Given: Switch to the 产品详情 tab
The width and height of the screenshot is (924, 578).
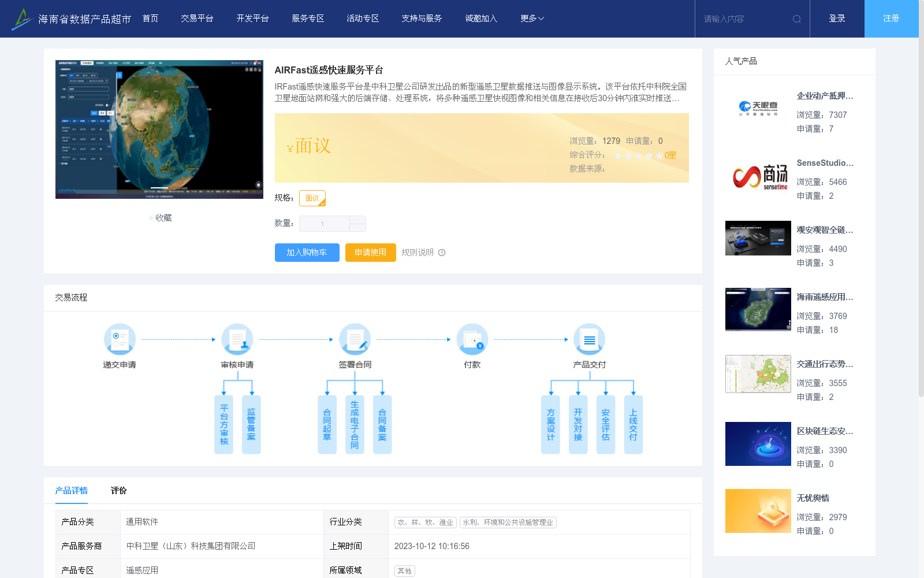Looking at the screenshot, I should point(72,491).
